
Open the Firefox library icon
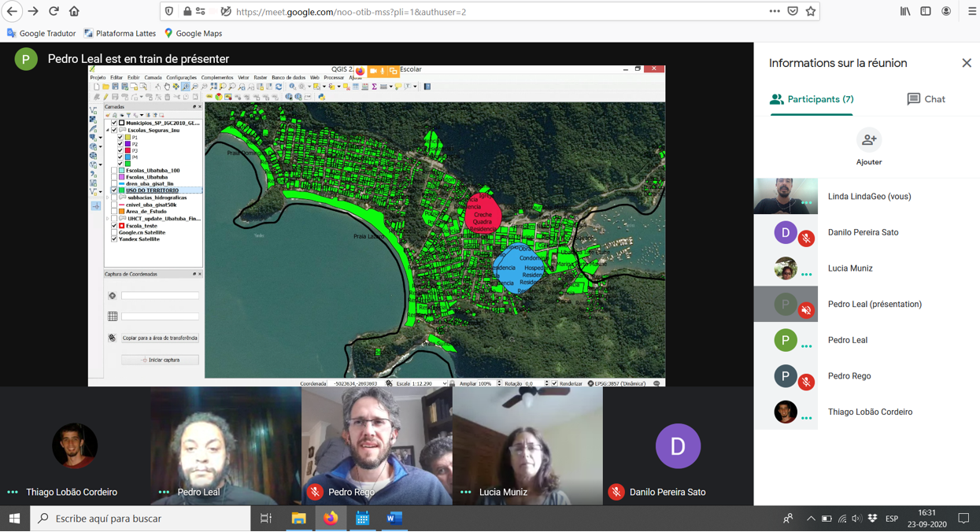coord(905,12)
